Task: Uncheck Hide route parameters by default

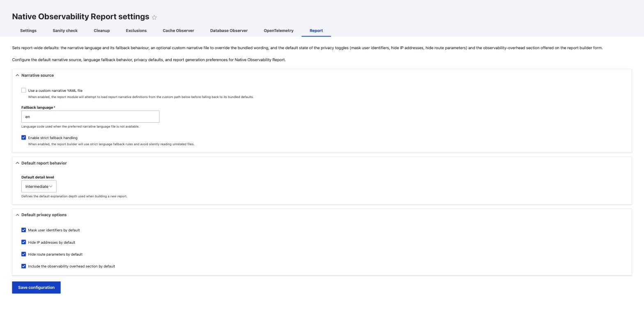Action: coord(23,254)
